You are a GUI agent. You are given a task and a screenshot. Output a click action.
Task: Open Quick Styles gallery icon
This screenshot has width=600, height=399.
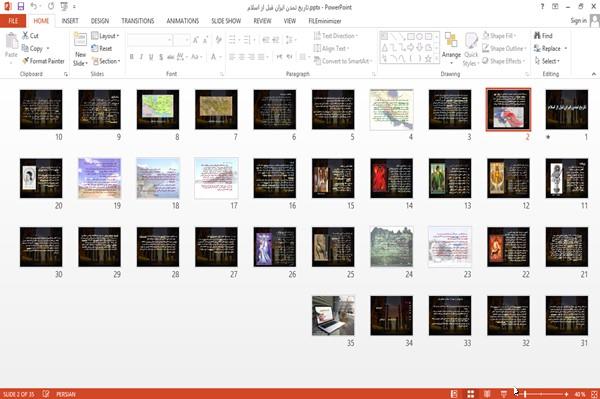[x=471, y=41]
